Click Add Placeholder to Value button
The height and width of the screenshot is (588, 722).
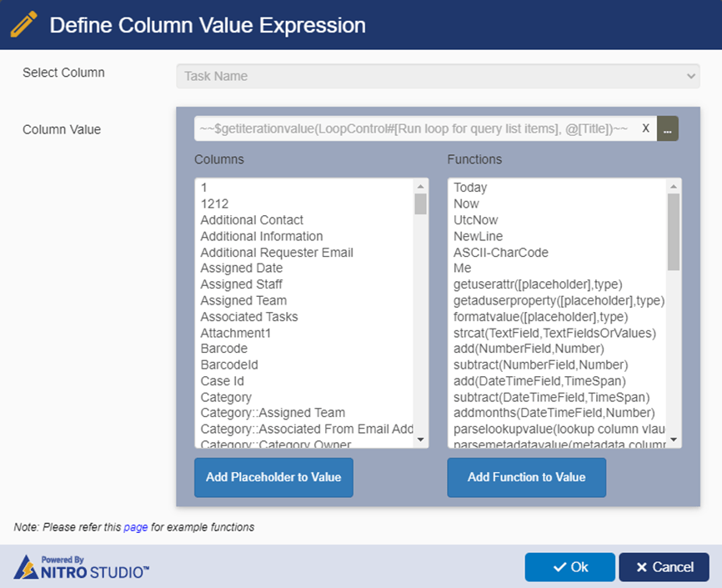(x=273, y=477)
